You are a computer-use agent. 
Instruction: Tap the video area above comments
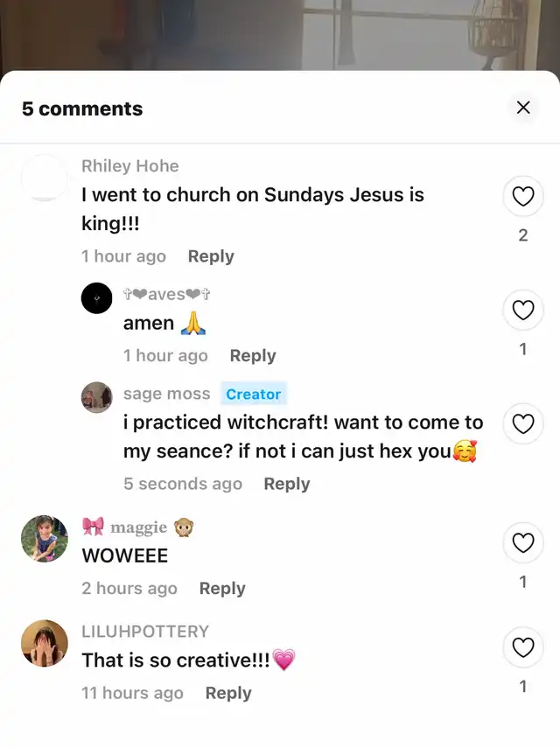point(280,35)
